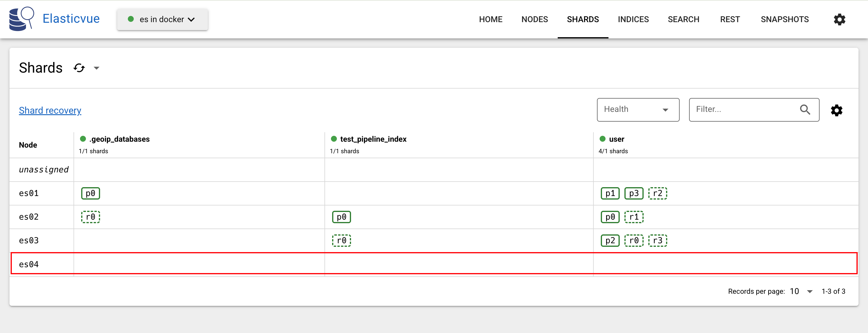Screen dimensions: 868x333
Task: Open the NODES tab
Action: coord(534,19)
